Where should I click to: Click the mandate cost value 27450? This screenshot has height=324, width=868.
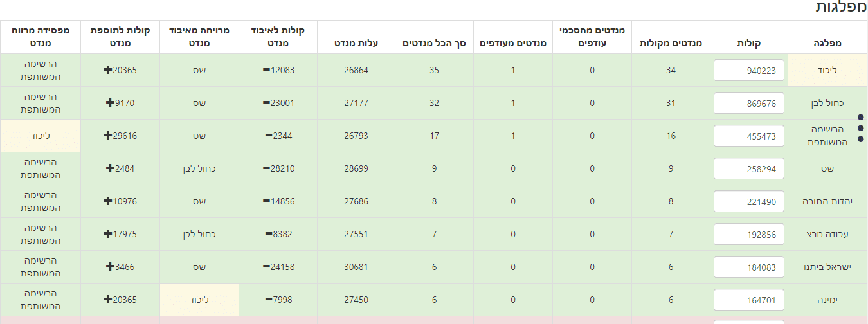point(356,300)
